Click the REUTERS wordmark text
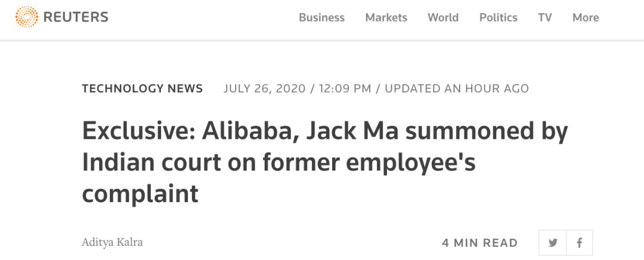 (x=76, y=17)
